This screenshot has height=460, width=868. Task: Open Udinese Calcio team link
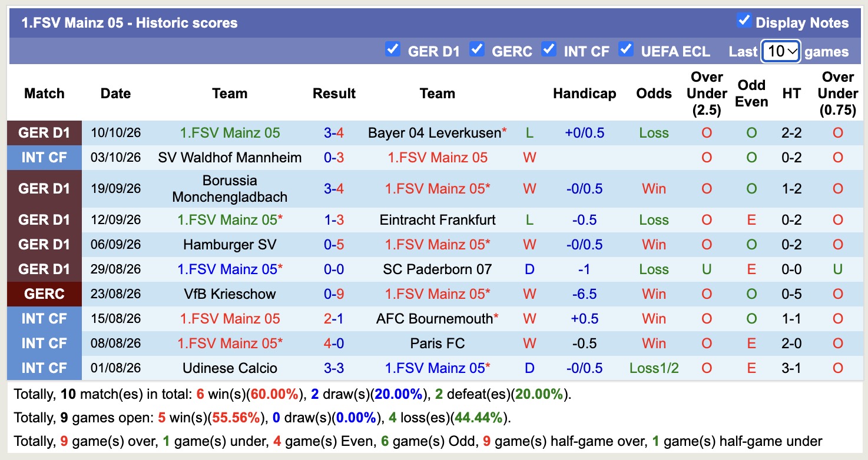click(x=230, y=368)
